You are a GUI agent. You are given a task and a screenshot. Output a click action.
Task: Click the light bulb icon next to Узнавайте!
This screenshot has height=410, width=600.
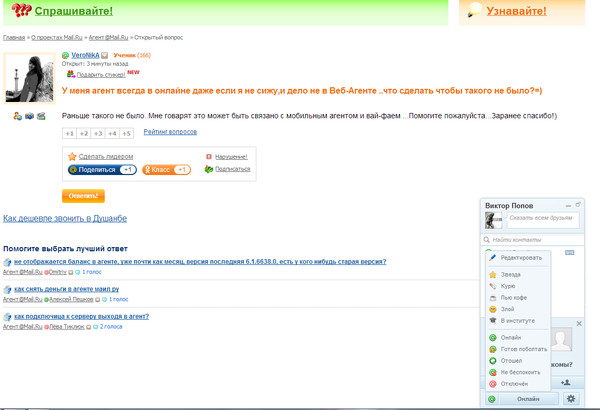click(474, 9)
